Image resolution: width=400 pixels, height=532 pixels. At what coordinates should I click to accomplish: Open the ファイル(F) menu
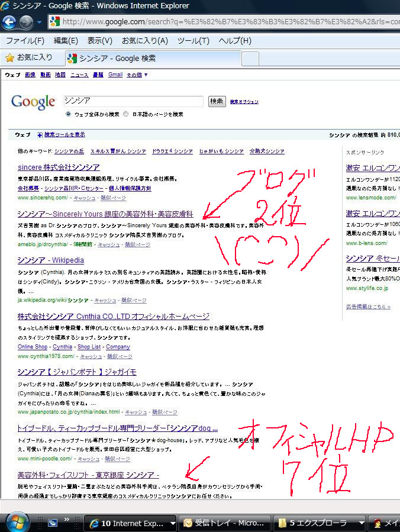pyautogui.click(x=25, y=41)
